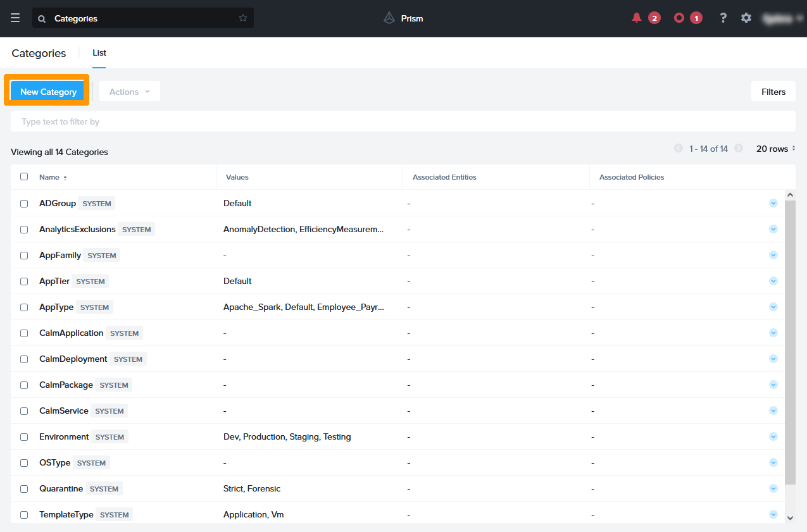The image size is (807, 532).
Task: Open the help question mark menu
Action: [723, 18]
